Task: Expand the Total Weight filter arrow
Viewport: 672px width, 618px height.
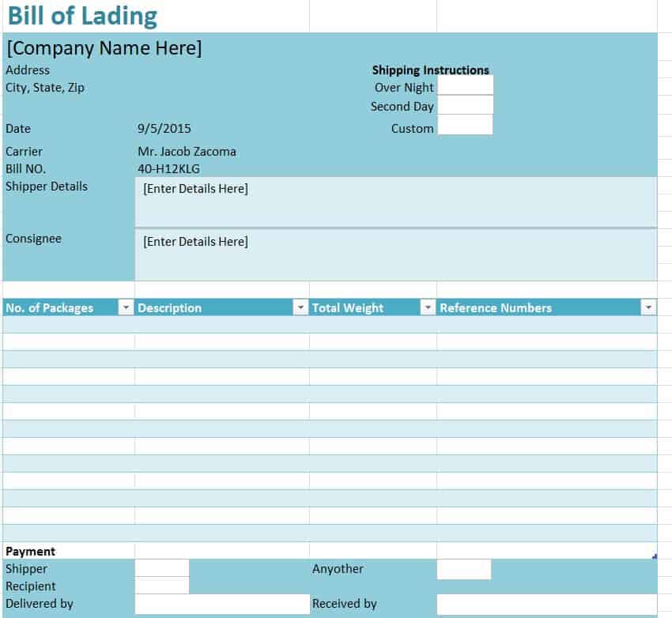Action: (428, 308)
